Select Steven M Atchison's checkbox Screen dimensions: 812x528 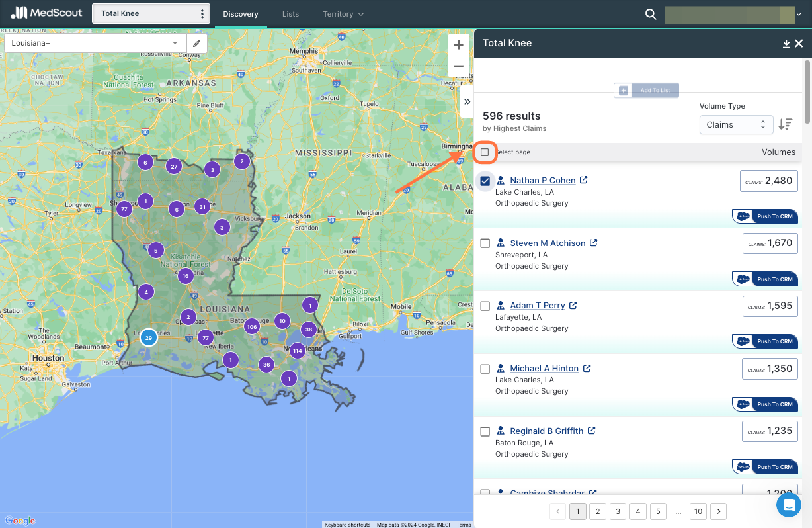click(x=485, y=243)
